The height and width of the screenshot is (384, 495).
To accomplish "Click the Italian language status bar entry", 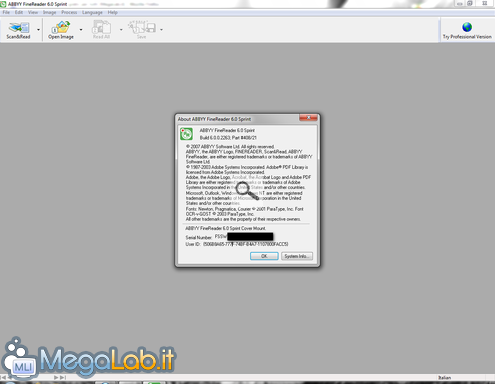I will (x=444, y=377).
